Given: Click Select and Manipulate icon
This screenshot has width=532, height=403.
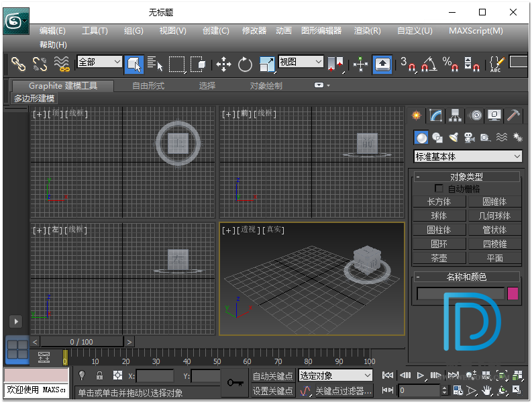Looking at the screenshot, I should (x=360, y=64).
